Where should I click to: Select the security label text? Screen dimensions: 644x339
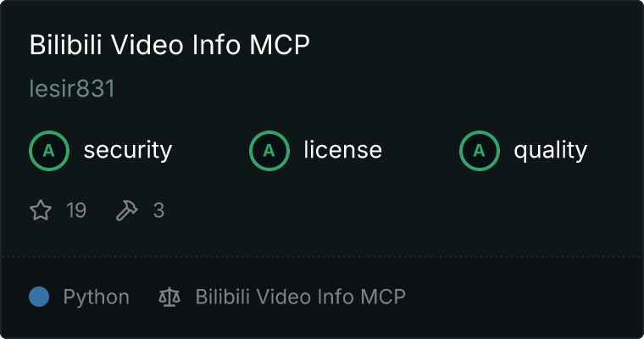pos(128,150)
